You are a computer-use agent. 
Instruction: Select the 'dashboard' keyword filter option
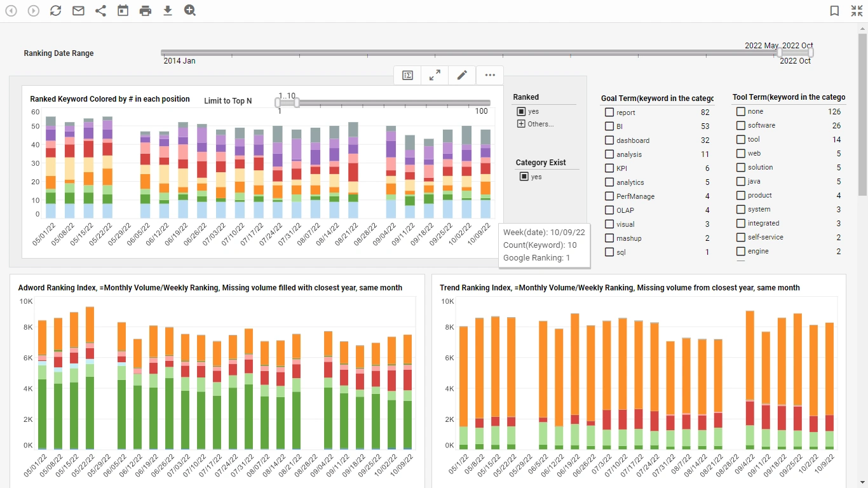609,140
